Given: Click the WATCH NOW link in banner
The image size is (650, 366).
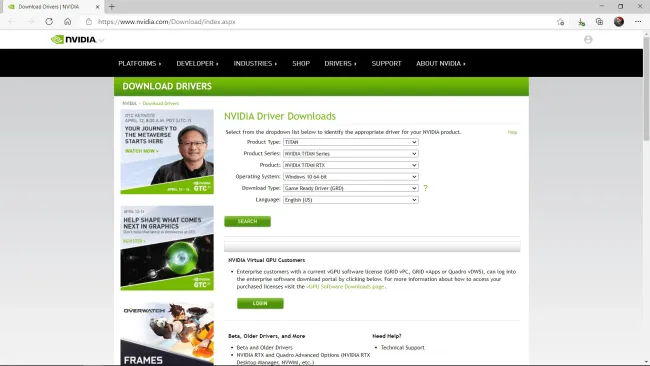Looking at the screenshot, I should (141, 151).
